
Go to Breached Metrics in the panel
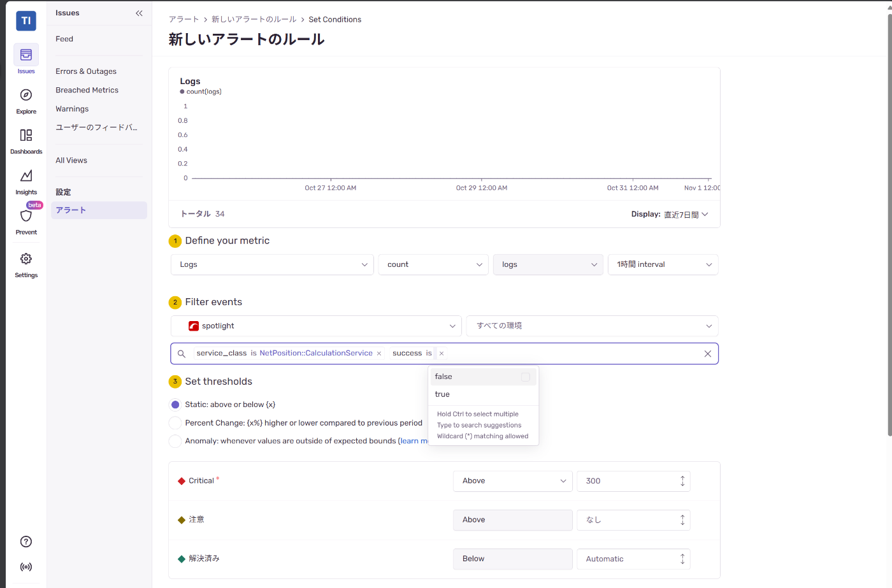87,90
